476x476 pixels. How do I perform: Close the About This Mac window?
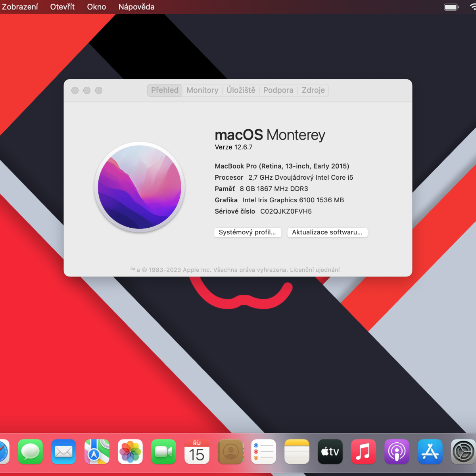[x=75, y=90]
